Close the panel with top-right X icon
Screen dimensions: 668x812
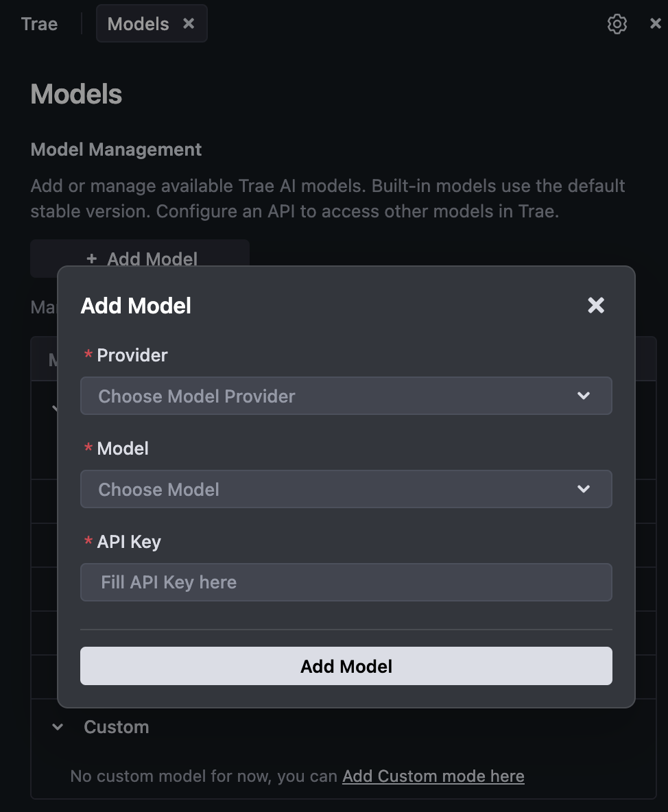pyautogui.click(x=655, y=24)
